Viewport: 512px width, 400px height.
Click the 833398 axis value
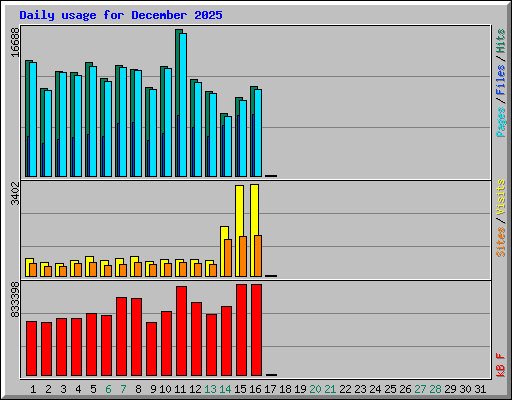pyautogui.click(x=15, y=299)
